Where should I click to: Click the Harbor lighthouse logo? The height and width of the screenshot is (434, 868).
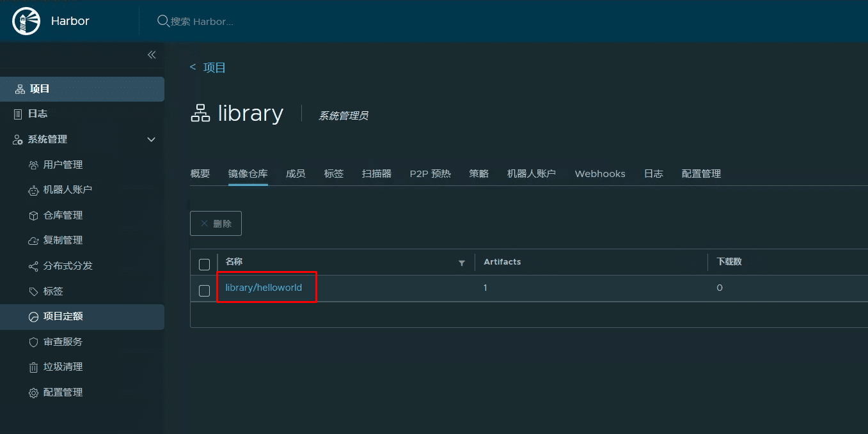26,21
